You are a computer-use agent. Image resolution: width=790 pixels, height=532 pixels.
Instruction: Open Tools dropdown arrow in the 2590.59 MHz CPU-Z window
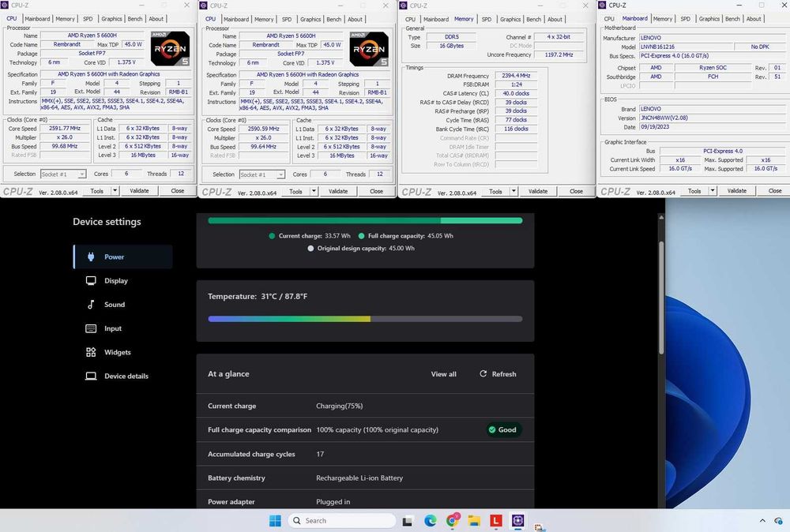(x=314, y=191)
